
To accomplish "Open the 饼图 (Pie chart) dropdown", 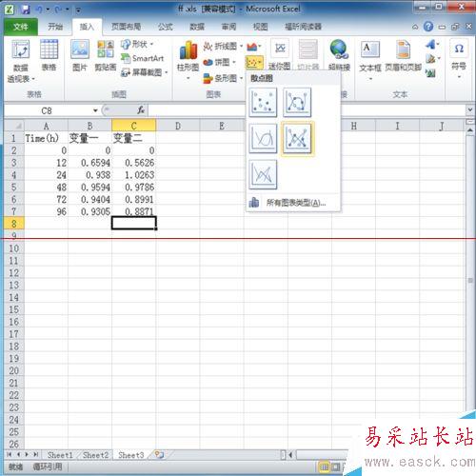I will (220, 62).
